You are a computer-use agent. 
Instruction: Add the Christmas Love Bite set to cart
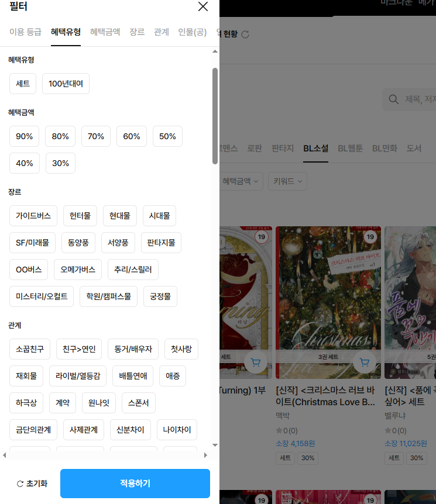[x=364, y=363]
